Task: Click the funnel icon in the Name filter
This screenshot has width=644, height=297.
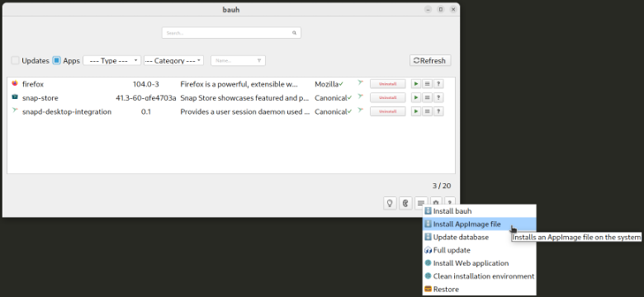Action: pyautogui.click(x=259, y=60)
